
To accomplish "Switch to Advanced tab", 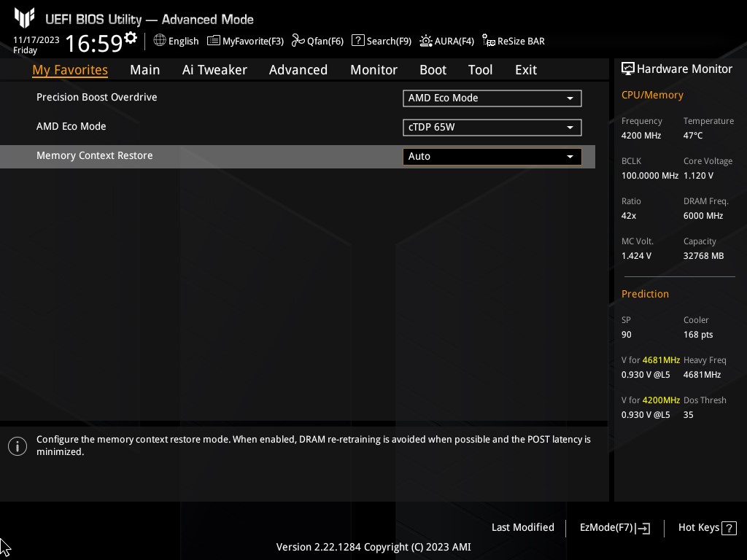I will [298, 70].
